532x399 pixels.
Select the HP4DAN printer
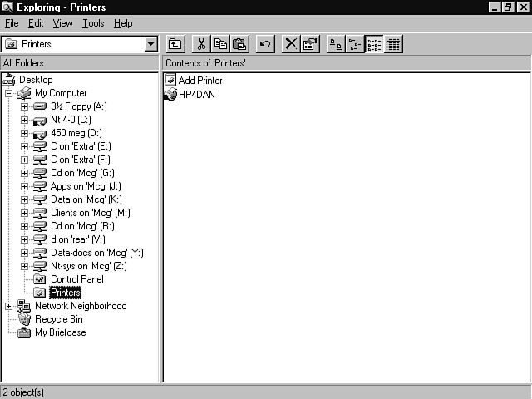(x=196, y=94)
